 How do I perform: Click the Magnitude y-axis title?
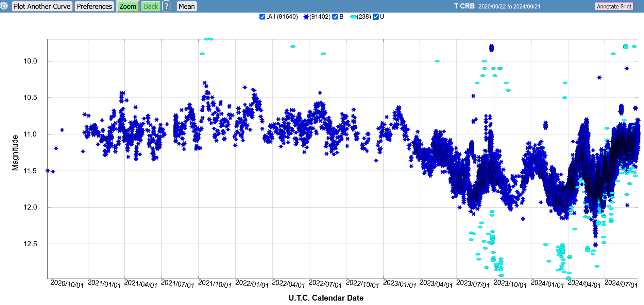point(15,153)
